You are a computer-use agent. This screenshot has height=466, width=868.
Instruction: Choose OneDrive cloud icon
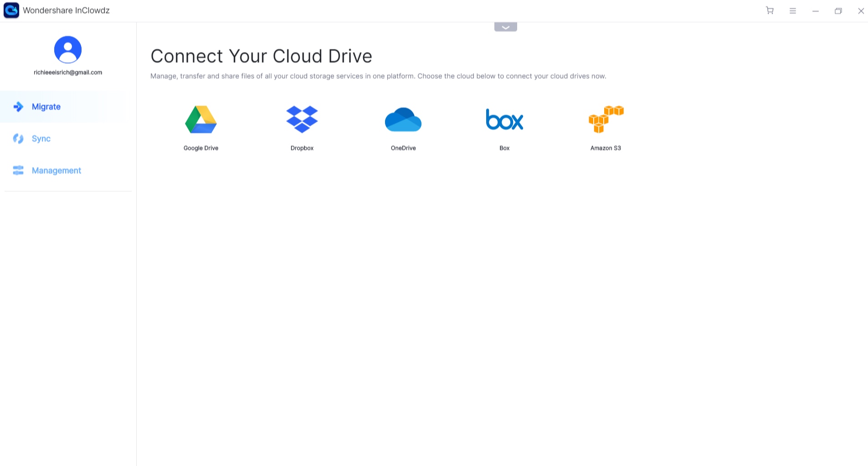tap(403, 119)
